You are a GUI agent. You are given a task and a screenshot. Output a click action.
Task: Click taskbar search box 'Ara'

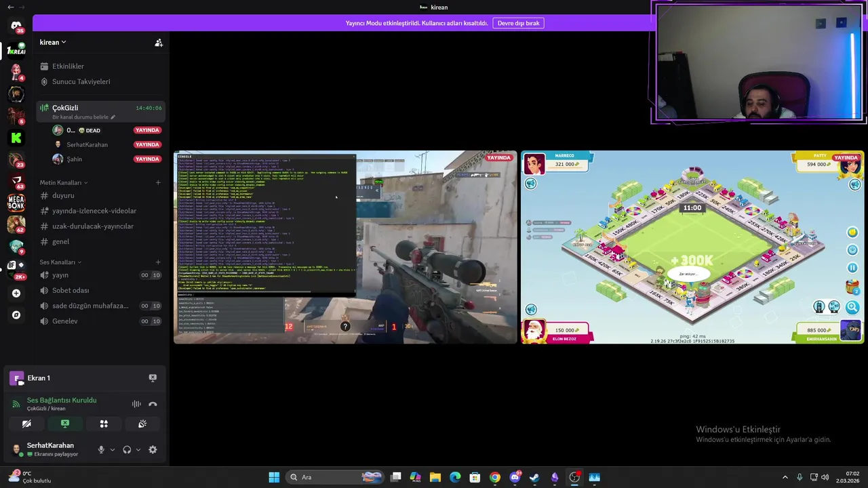pos(336,477)
